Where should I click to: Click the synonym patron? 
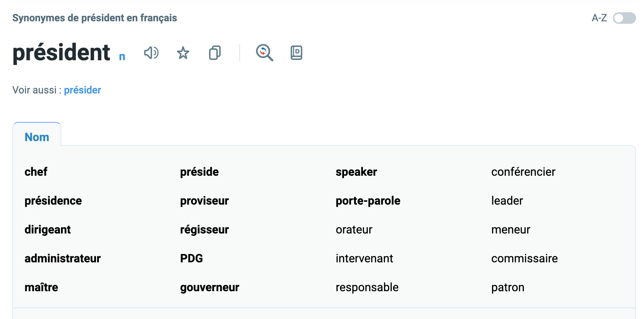pyautogui.click(x=508, y=287)
